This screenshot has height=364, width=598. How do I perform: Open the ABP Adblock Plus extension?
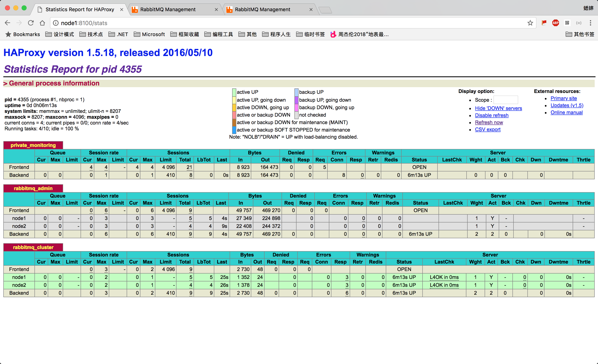(x=555, y=23)
